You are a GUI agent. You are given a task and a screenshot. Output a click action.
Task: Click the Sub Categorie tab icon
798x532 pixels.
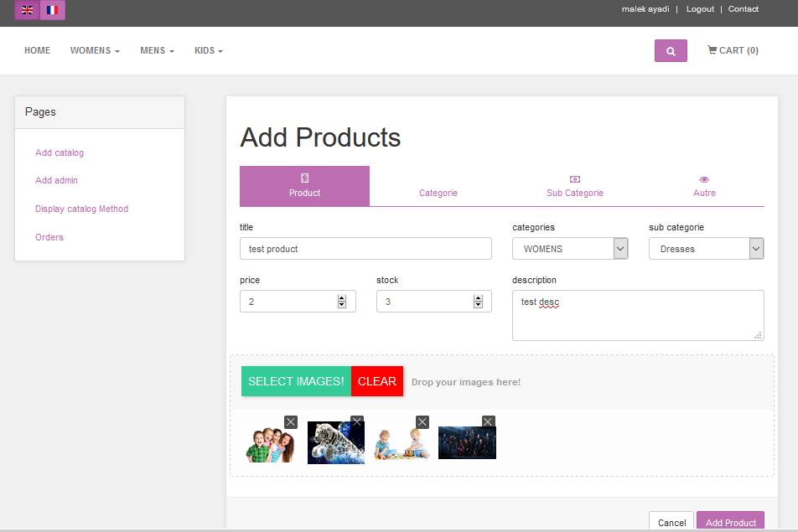(x=575, y=179)
